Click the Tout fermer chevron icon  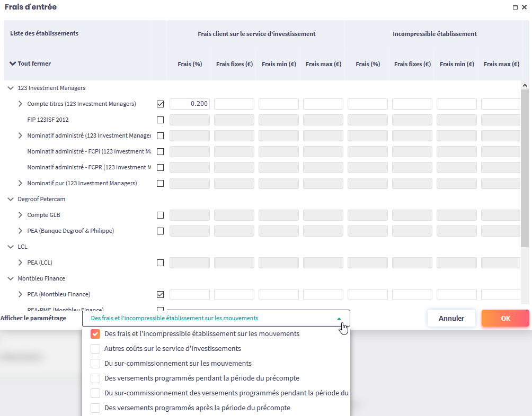click(13, 64)
